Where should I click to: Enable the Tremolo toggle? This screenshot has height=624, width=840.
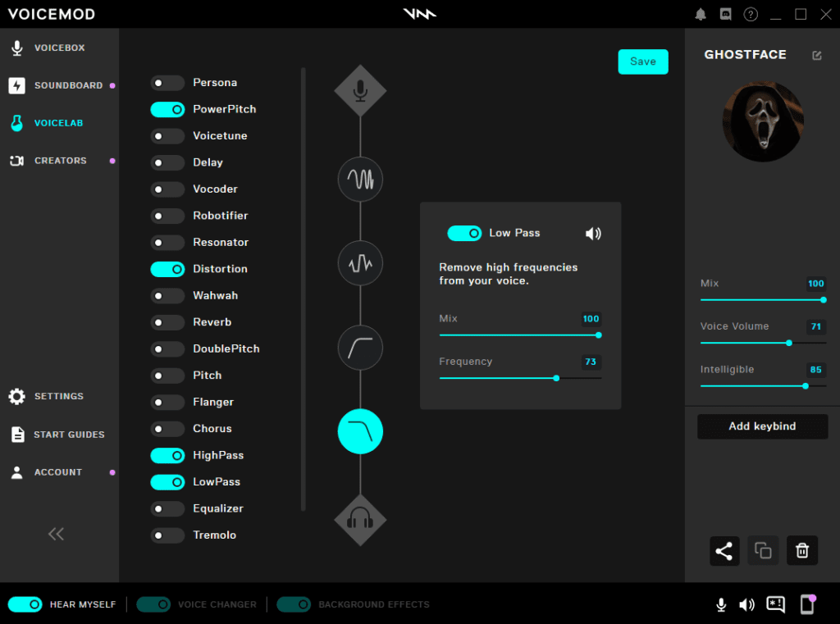[x=167, y=535]
